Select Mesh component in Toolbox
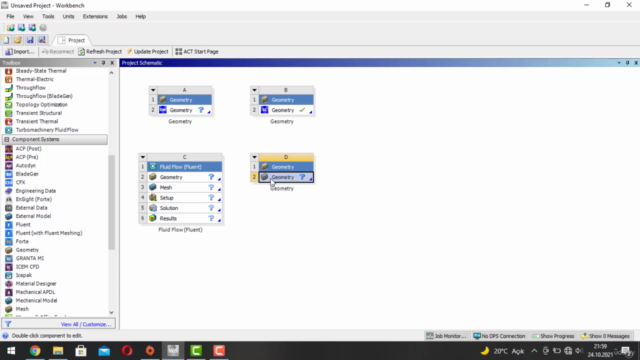The image size is (640, 360). 22,309
